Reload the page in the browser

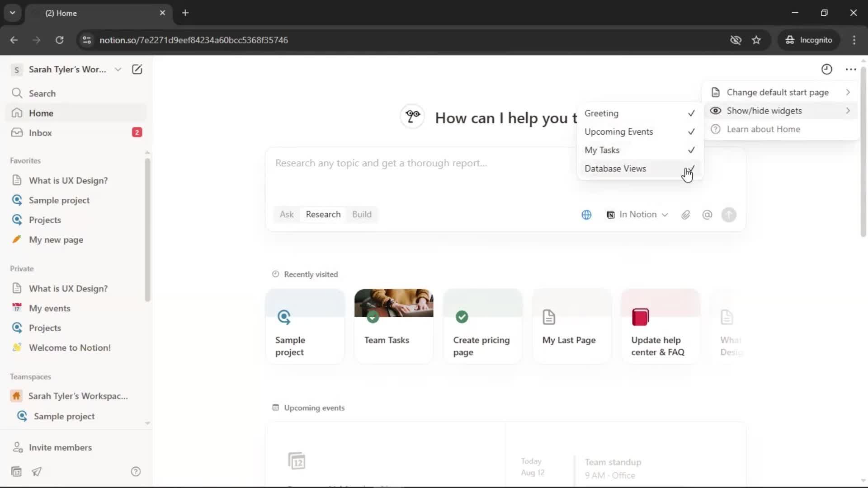tap(59, 40)
